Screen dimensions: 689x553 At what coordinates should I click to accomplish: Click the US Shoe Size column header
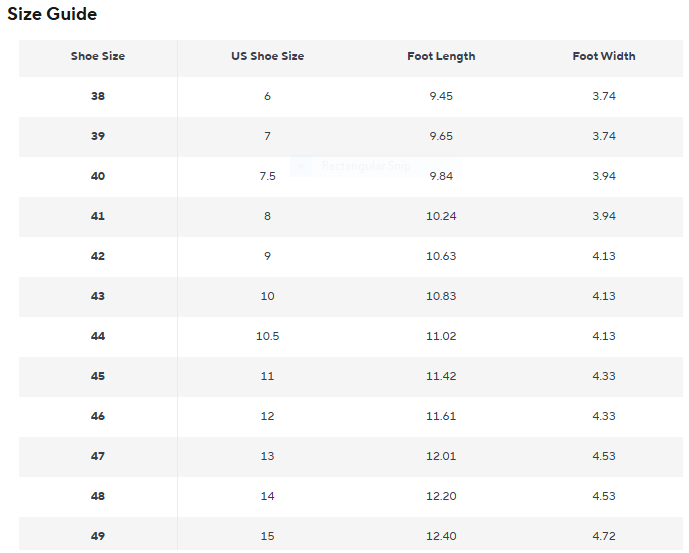coord(267,56)
